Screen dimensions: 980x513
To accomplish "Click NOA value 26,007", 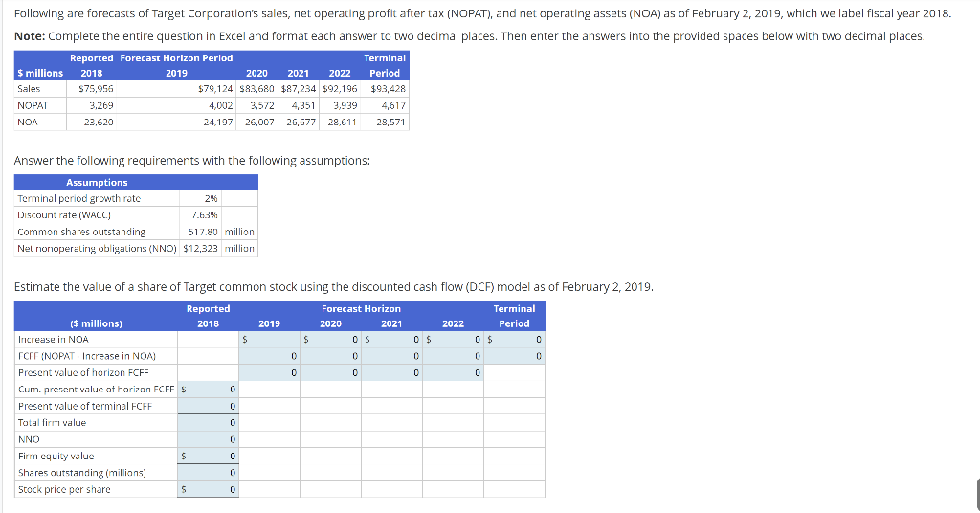I will (259, 123).
